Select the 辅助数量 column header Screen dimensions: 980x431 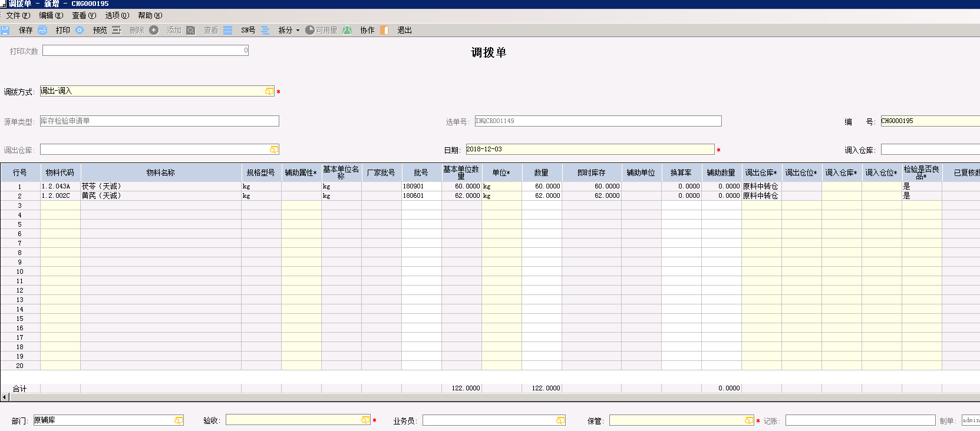(721, 173)
